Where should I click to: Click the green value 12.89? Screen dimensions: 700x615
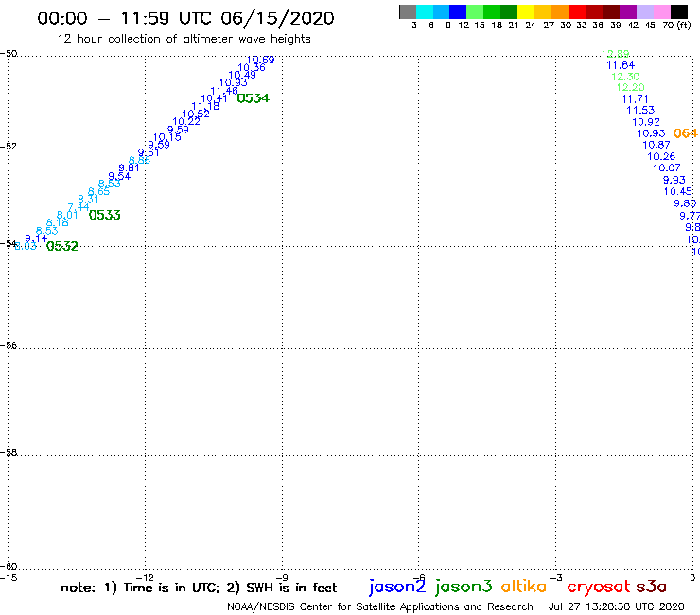615,54
